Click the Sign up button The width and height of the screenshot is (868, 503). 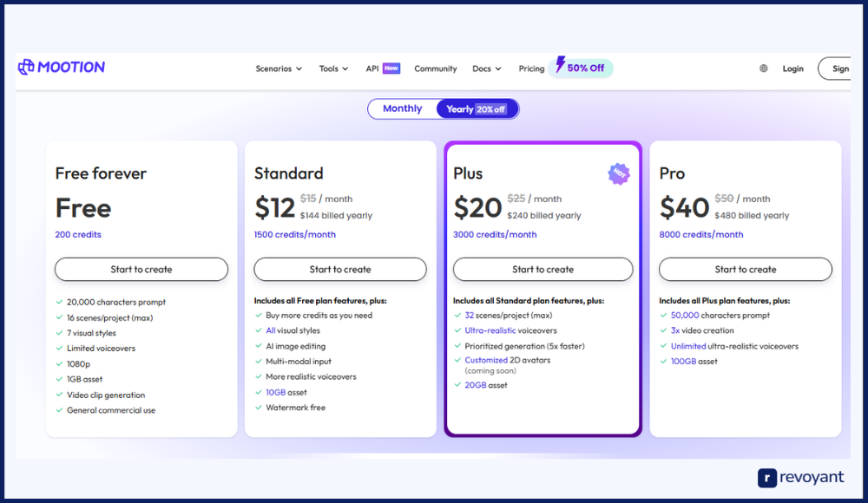[835, 69]
